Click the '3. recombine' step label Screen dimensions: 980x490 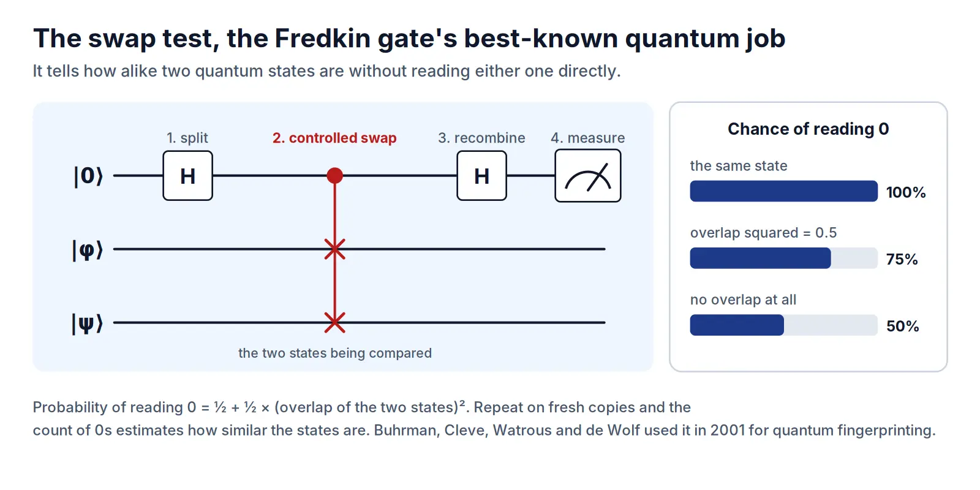pyautogui.click(x=481, y=138)
